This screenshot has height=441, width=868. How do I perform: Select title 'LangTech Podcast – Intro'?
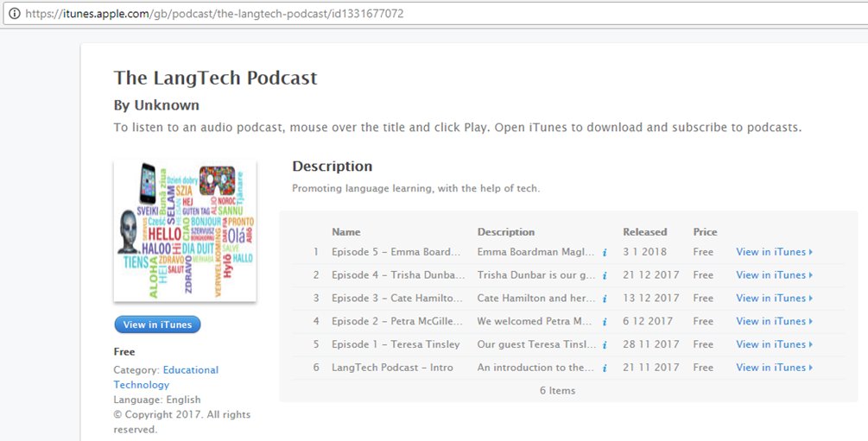tap(392, 368)
